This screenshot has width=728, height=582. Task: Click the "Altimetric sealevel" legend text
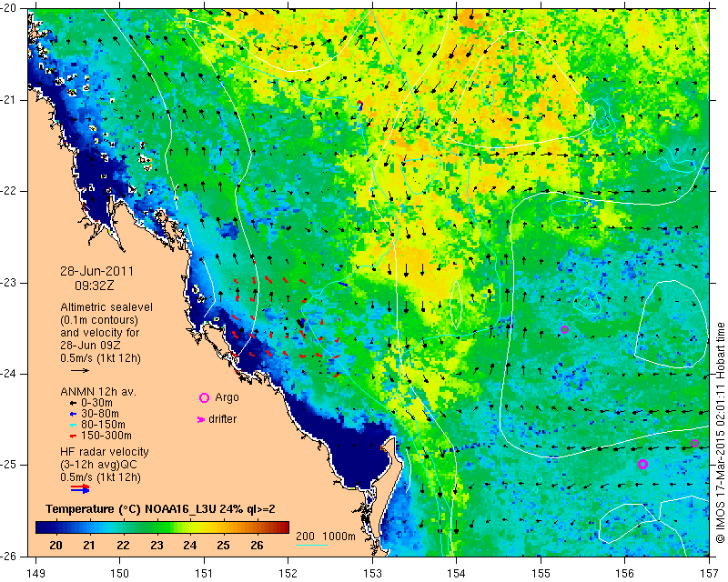[x=106, y=307]
